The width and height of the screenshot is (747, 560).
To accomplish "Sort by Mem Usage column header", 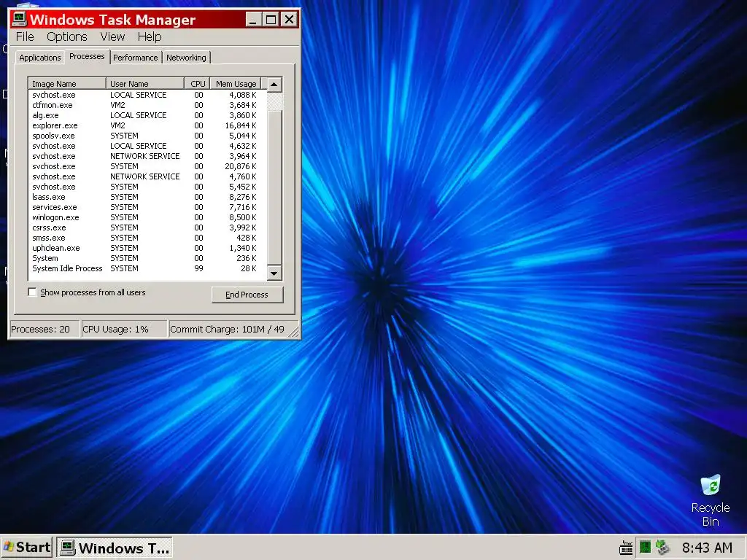I will coord(236,84).
